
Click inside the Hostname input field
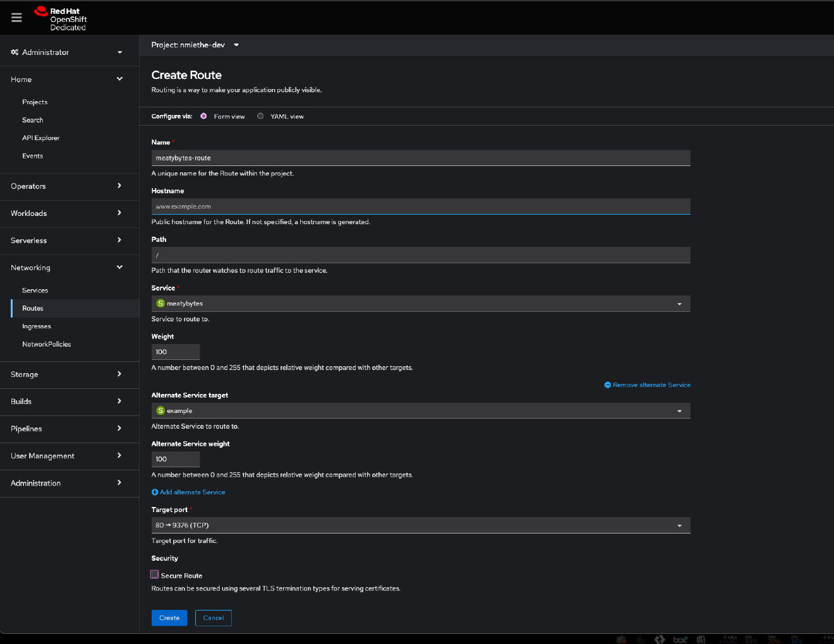420,206
